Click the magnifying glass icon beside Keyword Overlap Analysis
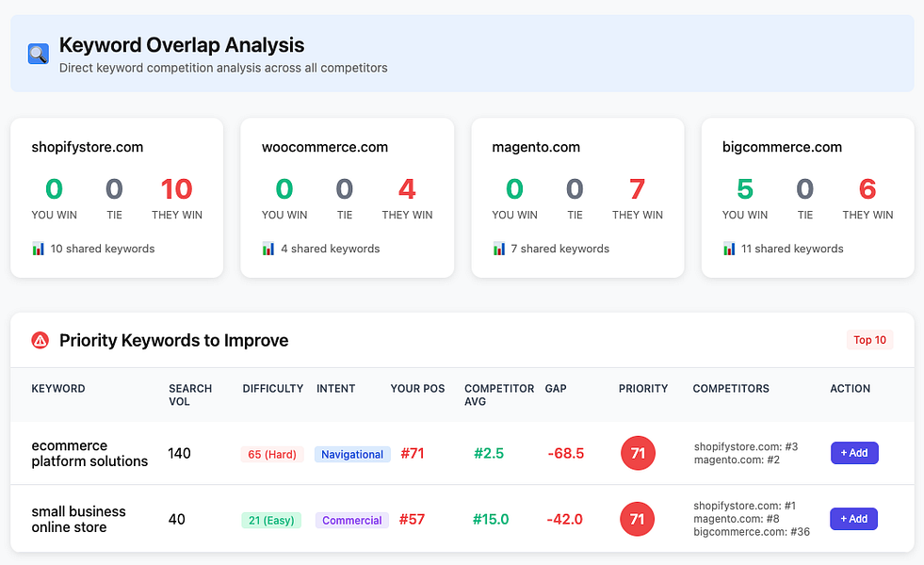Viewport: 924px width, 565px height. pyautogui.click(x=37, y=54)
